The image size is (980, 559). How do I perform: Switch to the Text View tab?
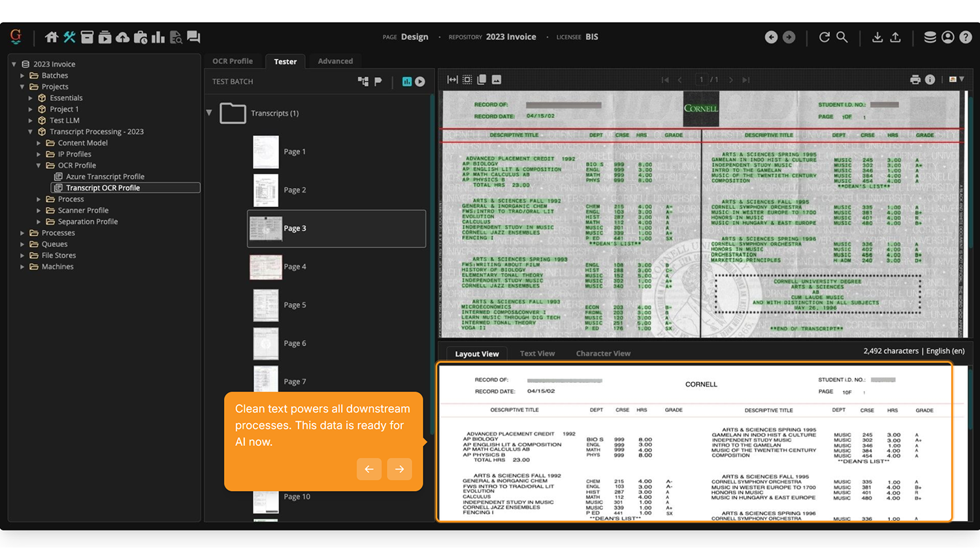tap(537, 353)
